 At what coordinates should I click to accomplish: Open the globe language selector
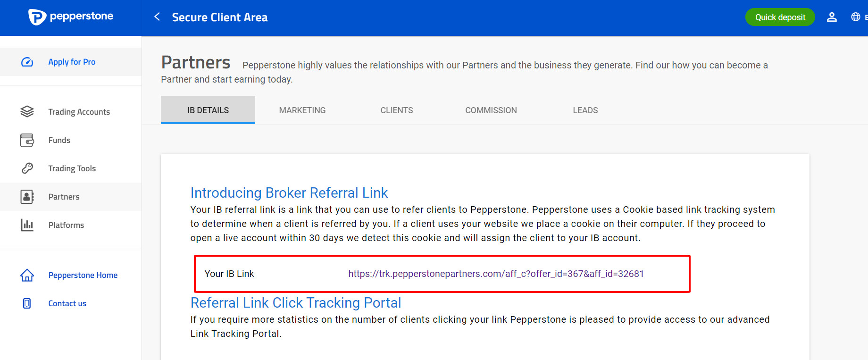856,17
